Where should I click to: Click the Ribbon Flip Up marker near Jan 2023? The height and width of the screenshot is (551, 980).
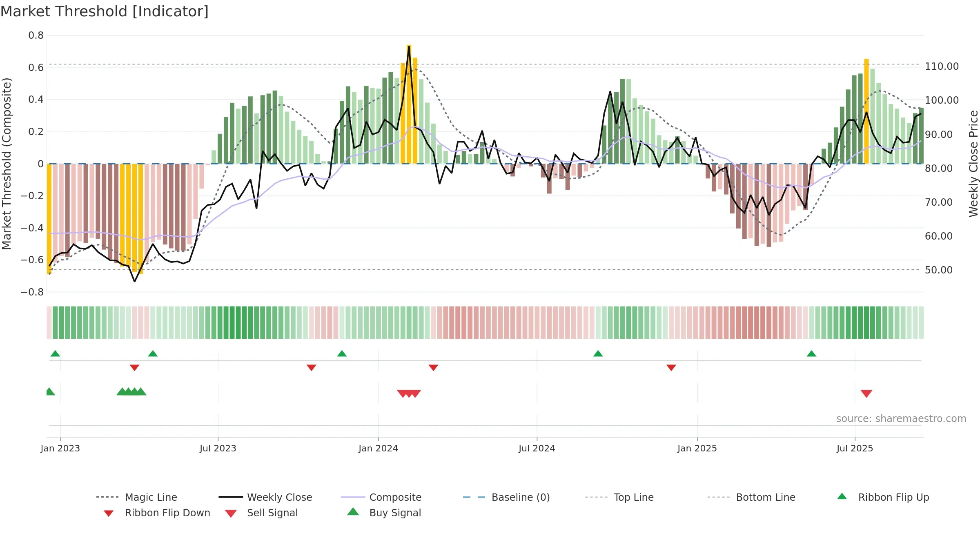pos(55,353)
